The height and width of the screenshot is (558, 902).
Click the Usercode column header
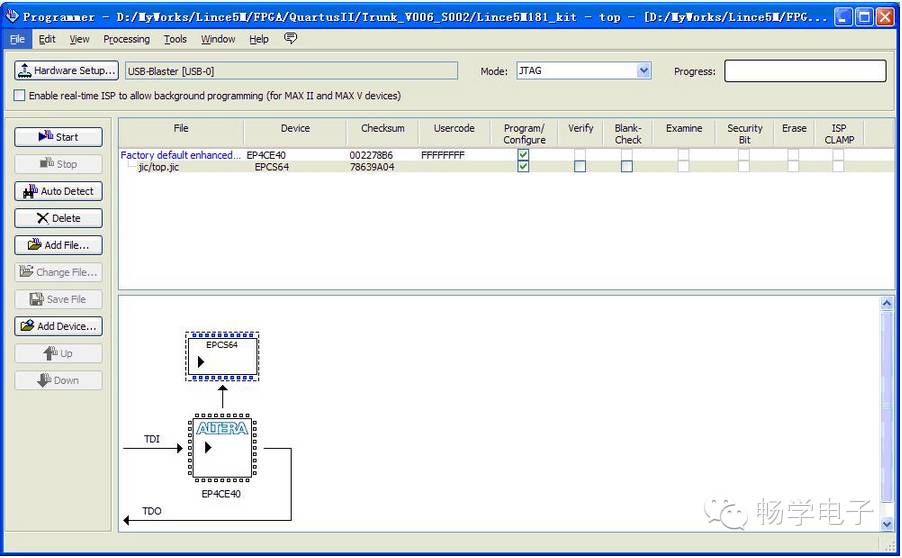[454, 133]
